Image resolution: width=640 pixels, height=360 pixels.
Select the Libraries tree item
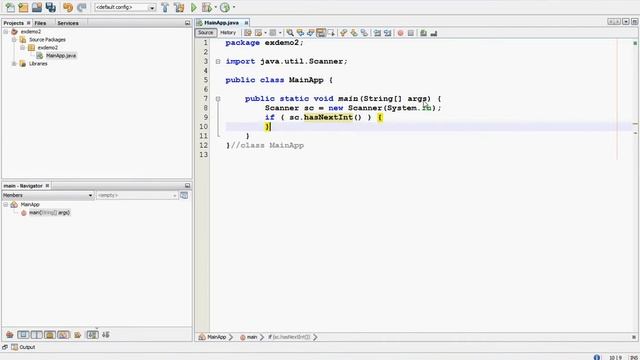pyautogui.click(x=38, y=64)
